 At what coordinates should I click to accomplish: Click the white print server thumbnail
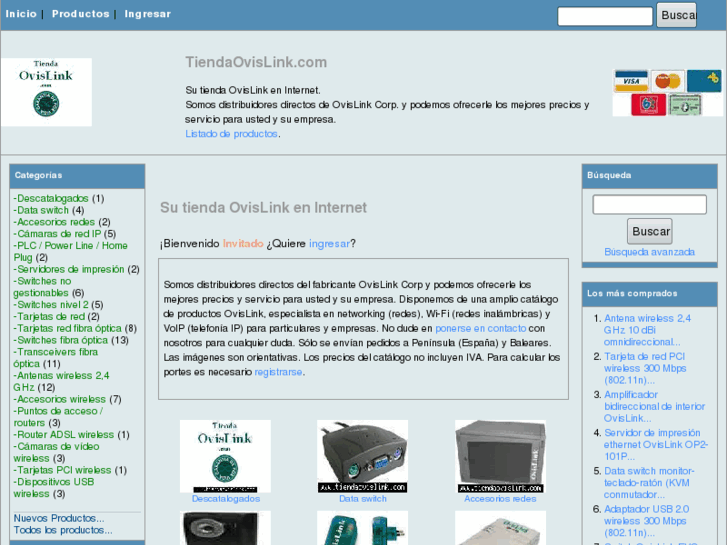click(x=500, y=528)
